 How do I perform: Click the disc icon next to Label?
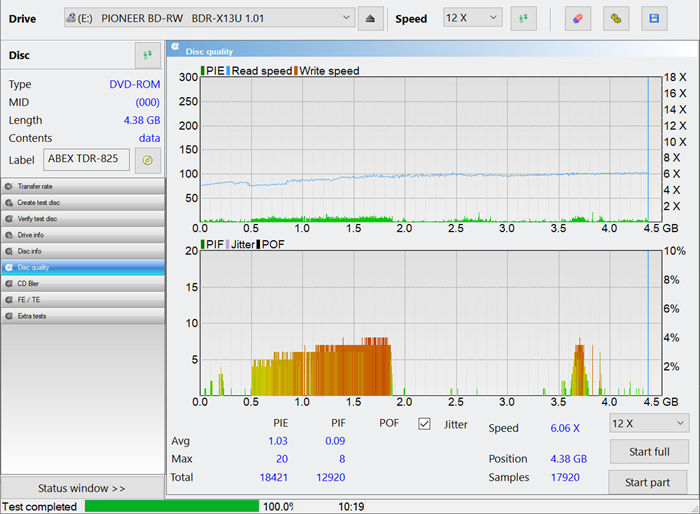pos(147,159)
